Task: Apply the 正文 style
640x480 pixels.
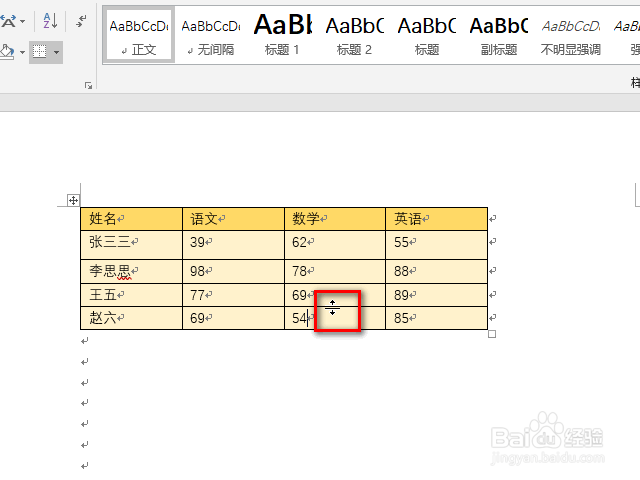Action: point(139,36)
